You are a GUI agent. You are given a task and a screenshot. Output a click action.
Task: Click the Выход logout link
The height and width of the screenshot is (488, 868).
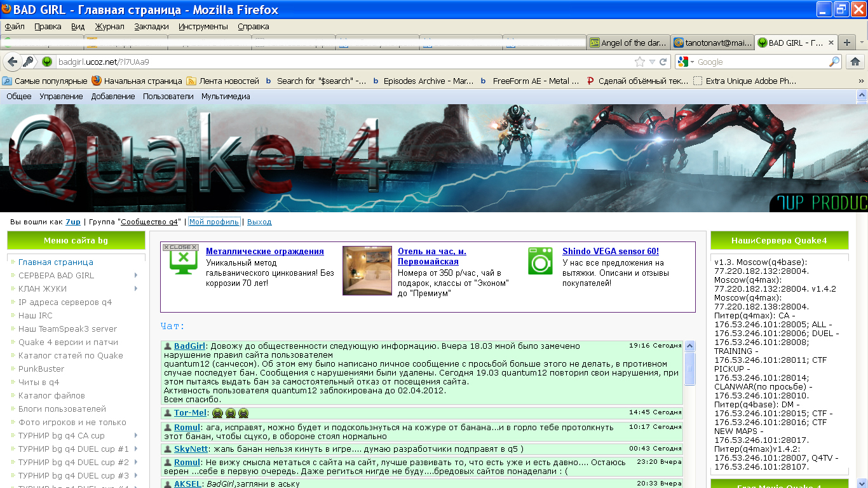(259, 222)
